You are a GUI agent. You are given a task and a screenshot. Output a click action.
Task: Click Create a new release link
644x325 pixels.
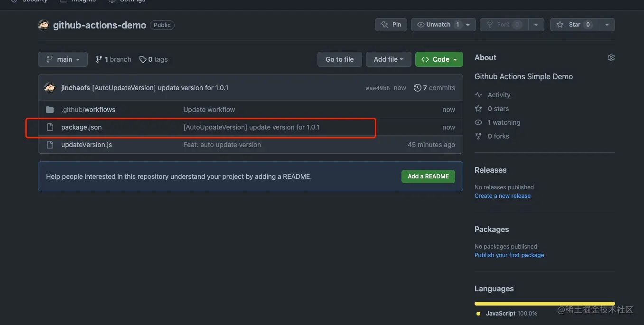[x=503, y=196]
